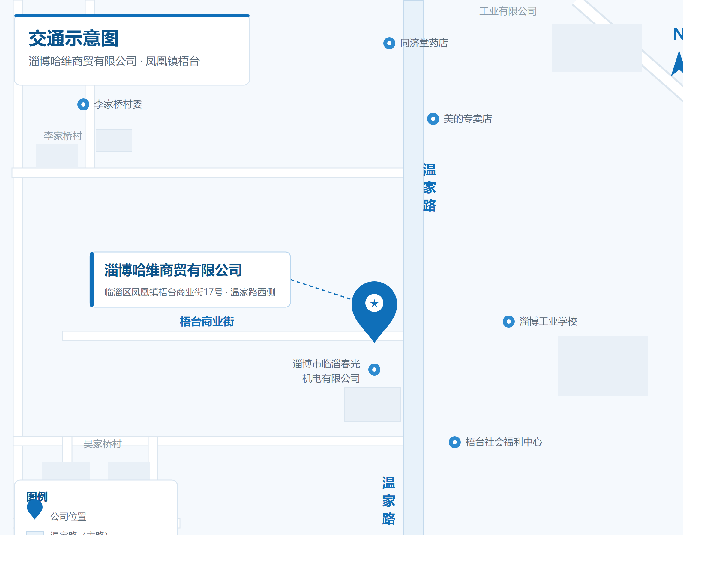Viewport: 720px width, 588px height.
Task: Click the N compass letter
Action: [x=678, y=34]
